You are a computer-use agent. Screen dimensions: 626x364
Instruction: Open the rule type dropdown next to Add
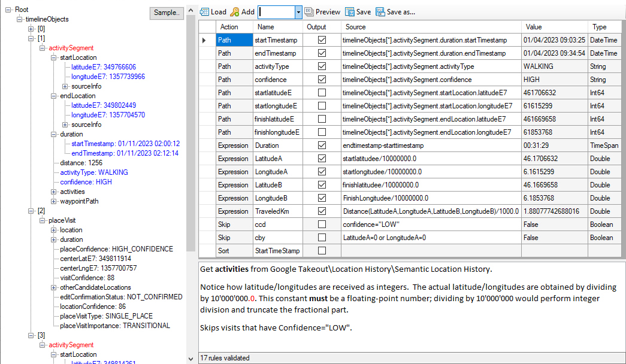point(298,12)
